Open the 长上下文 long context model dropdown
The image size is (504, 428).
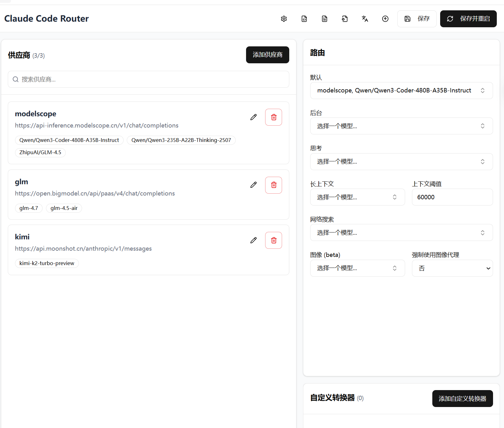coord(357,197)
